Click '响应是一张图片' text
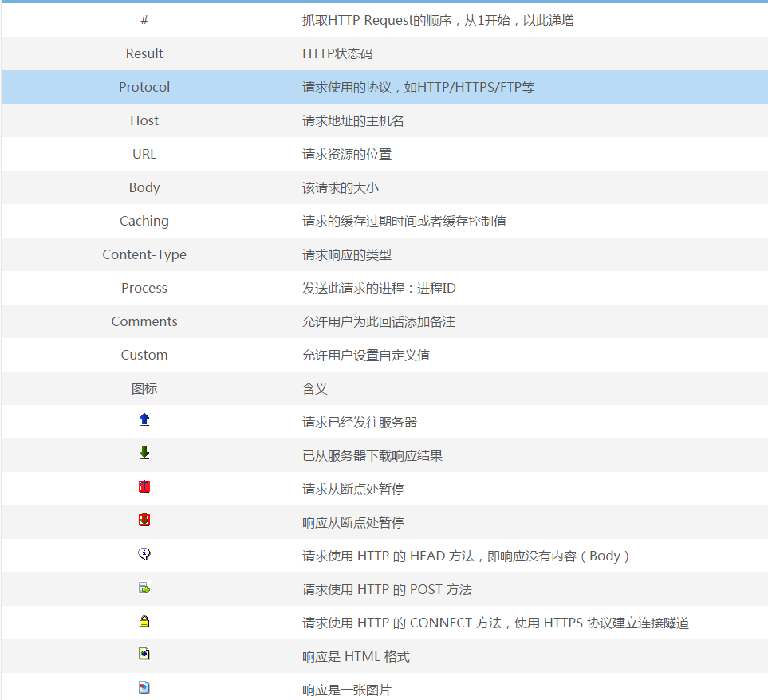Screen dimensions: 768x700 point(347,690)
